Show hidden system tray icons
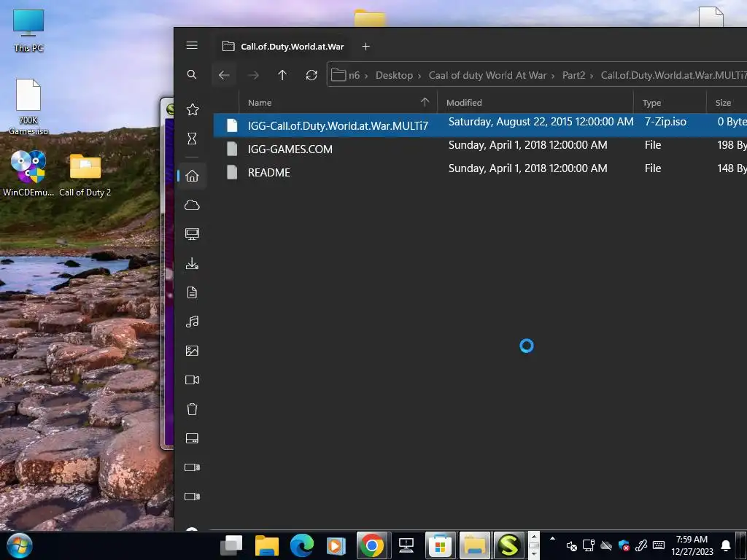The width and height of the screenshot is (747, 560). (x=553, y=539)
